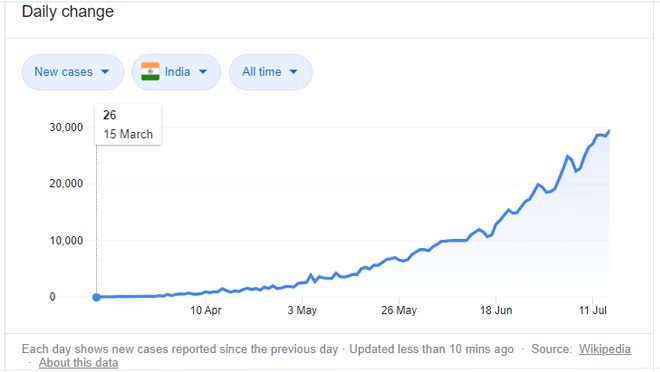Click the chart line peak near 11 Jul
Viewport: 660px width, 372px height.
coord(608,132)
